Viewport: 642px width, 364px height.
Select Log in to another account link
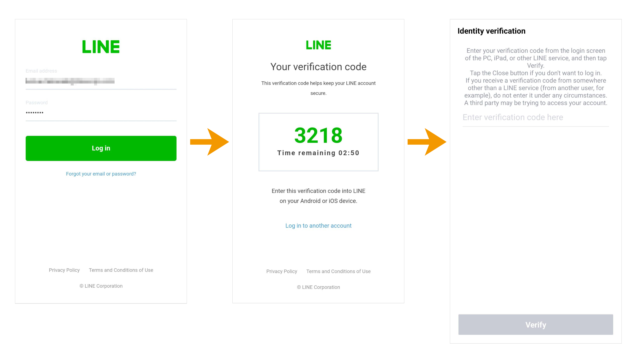(318, 225)
